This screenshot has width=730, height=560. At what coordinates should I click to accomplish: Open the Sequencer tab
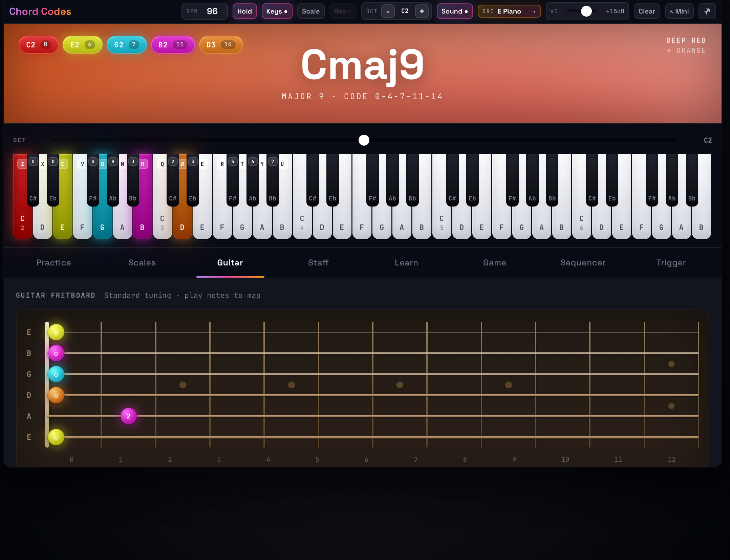[x=583, y=263]
